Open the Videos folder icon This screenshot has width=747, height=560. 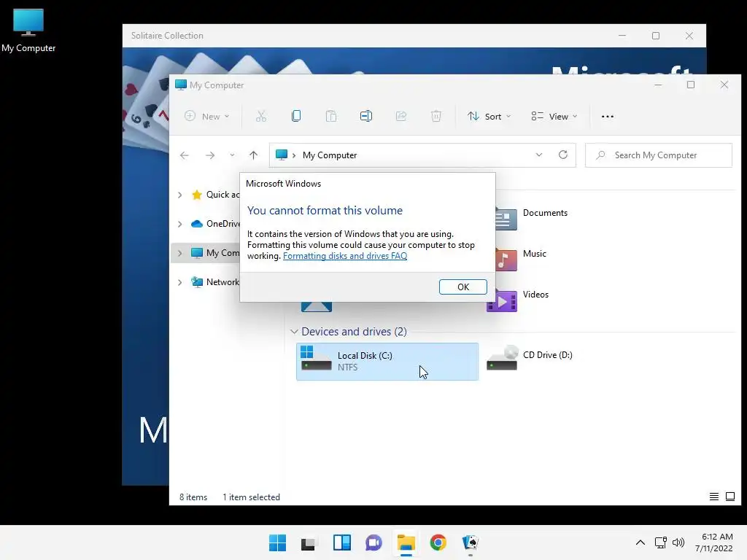(x=502, y=300)
